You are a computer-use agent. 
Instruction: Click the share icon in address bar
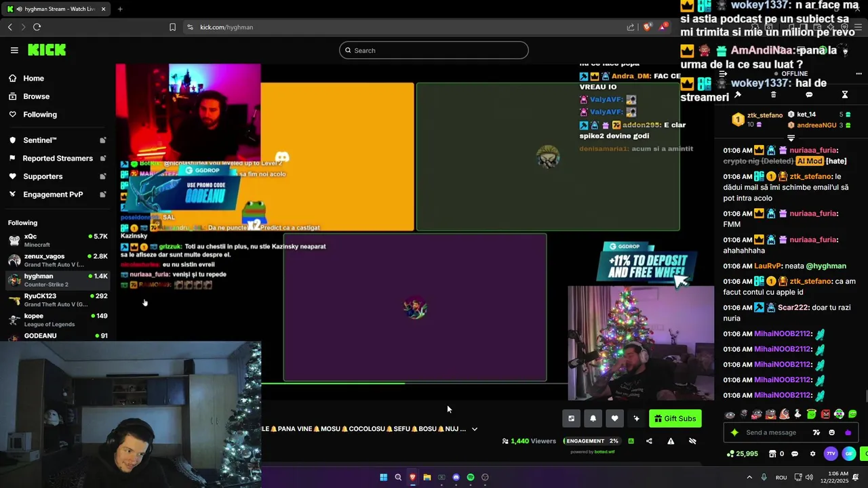[x=631, y=27]
